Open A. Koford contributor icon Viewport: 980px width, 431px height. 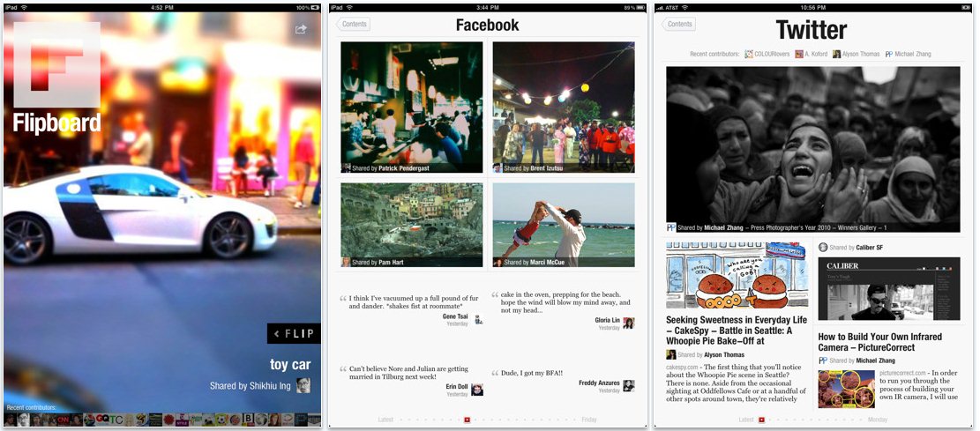click(x=799, y=55)
